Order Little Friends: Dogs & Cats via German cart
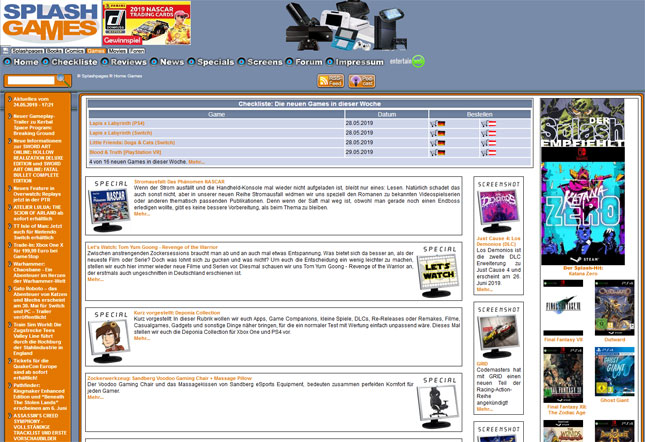This screenshot has width=645, height=442. click(438, 143)
